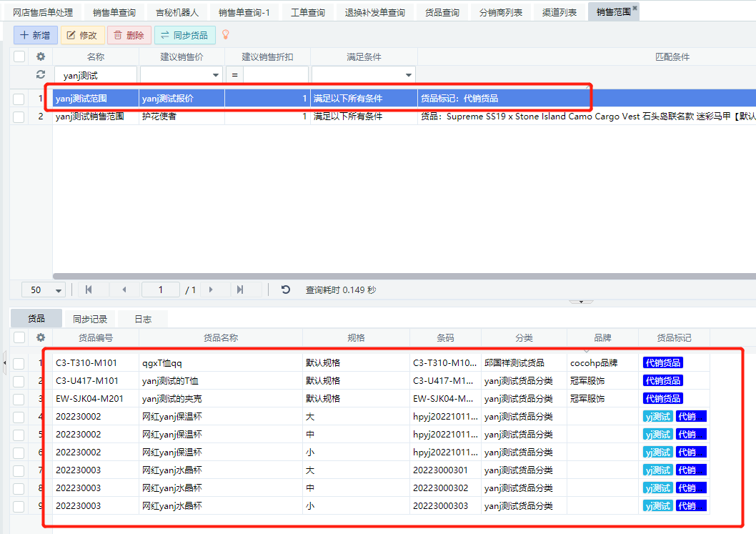Screen dimensions: 756x534
Task: Toggle select-all checkbox in upper grid header
Action: (19, 56)
